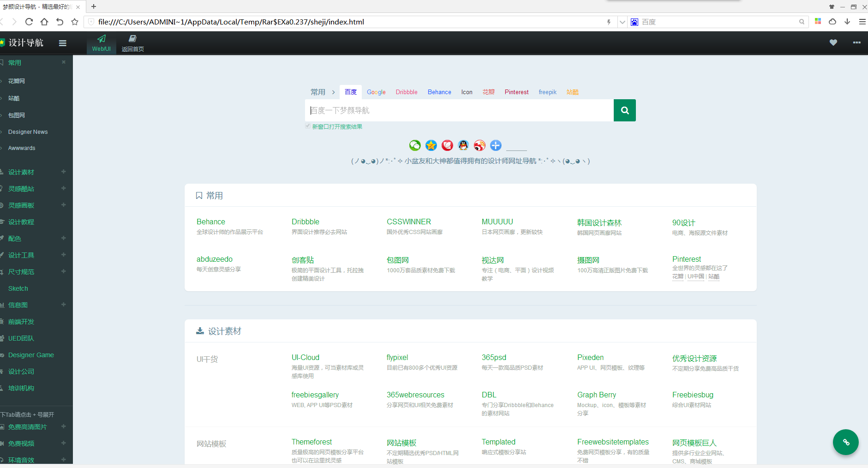Open the Behance link in 常用 section

pos(211,222)
